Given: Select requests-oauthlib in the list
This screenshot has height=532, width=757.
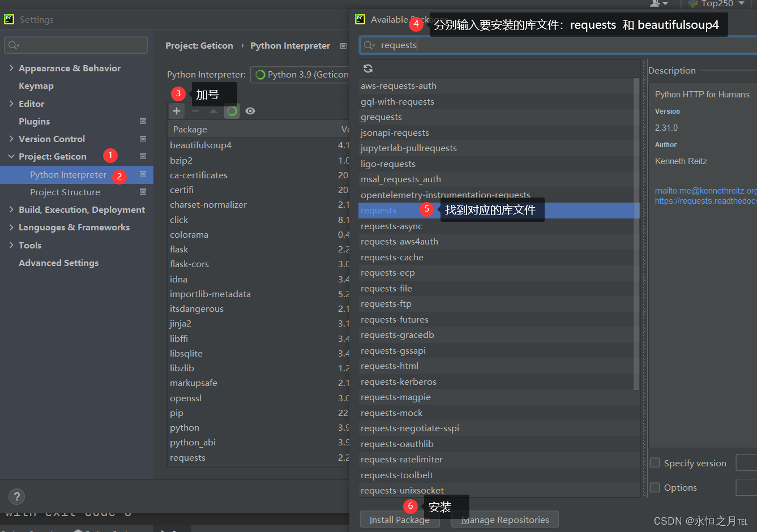Looking at the screenshot, I should (x=499, y=444).
